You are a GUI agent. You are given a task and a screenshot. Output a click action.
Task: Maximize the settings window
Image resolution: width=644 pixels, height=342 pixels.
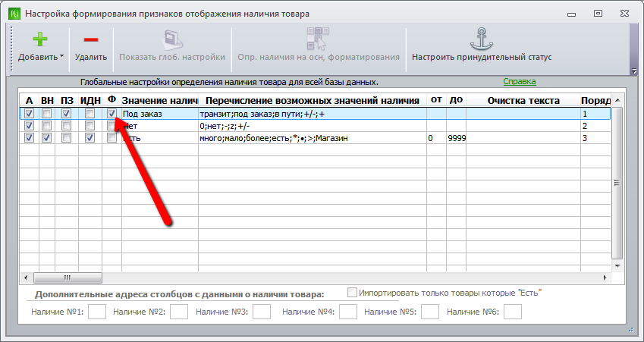(x=598, y=14)
